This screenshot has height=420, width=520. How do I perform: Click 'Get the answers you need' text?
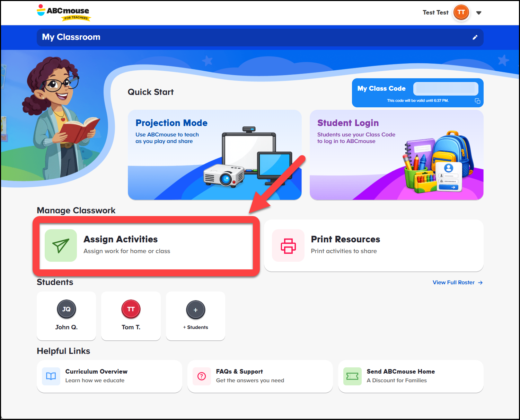coord(250,381)
